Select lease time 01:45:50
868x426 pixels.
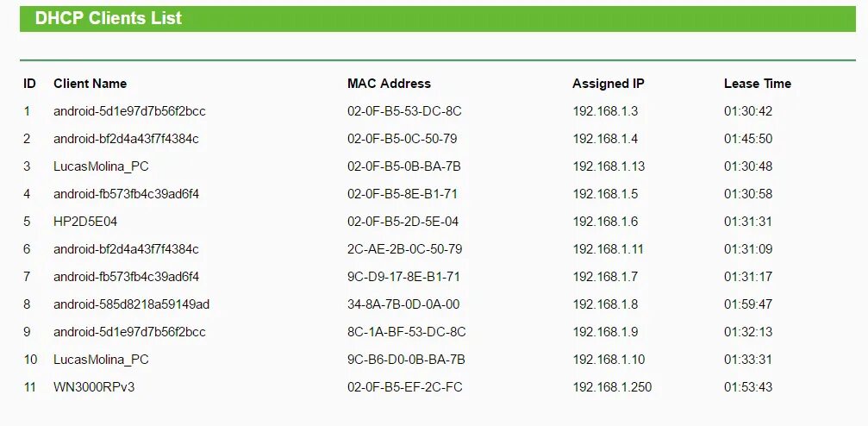(748, 139)
